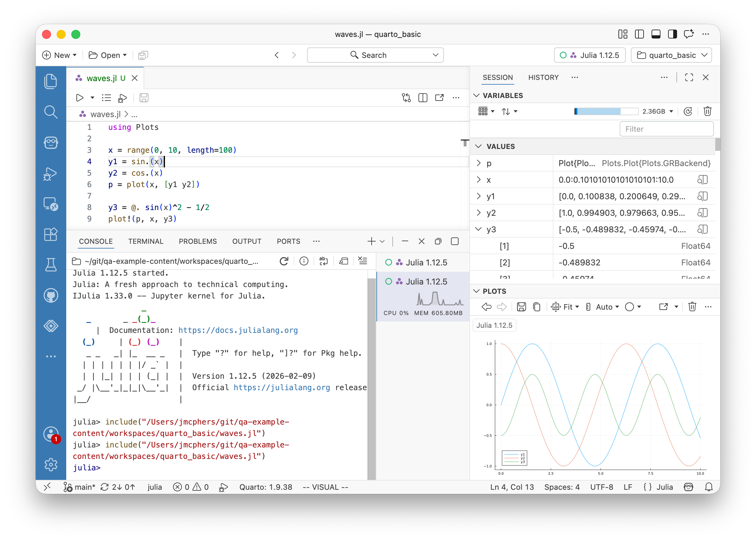Open variable sorting dropdown
756x541 pixels.
509,112
